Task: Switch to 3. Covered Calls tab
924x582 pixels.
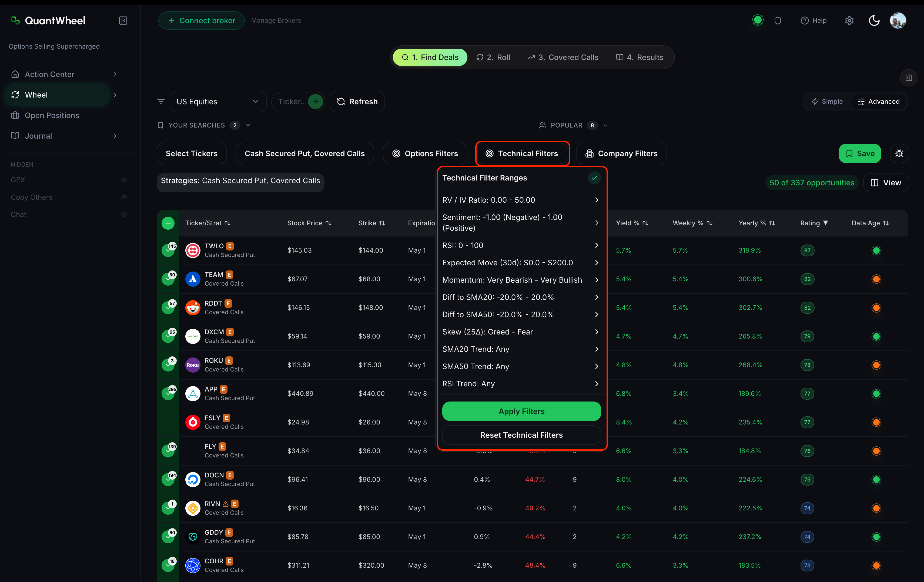Action: click(563, 58)
